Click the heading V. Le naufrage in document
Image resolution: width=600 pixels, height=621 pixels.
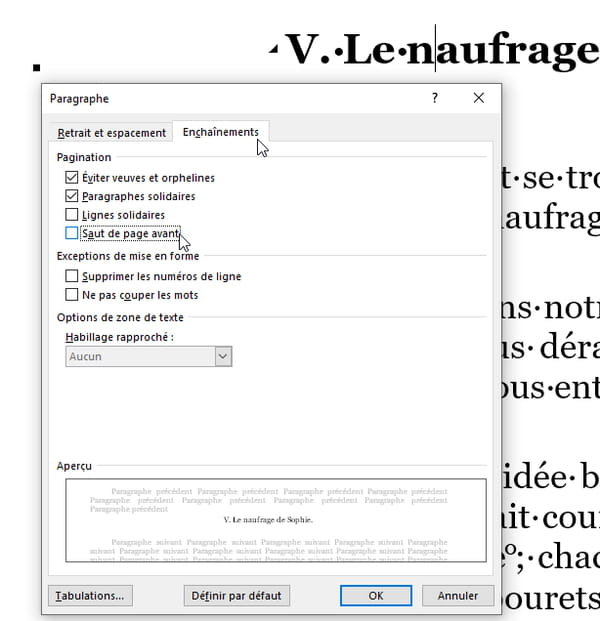[441, 50]
